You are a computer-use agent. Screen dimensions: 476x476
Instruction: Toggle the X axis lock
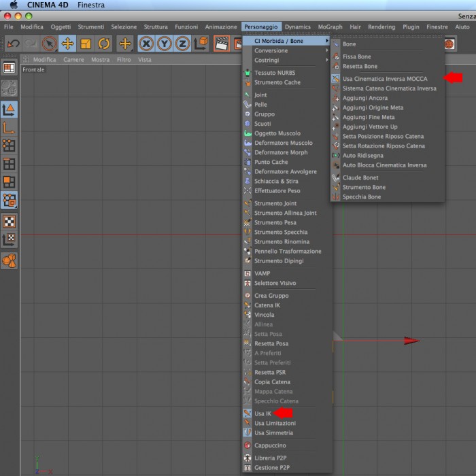pyautogui.click(x=146, y=44)
